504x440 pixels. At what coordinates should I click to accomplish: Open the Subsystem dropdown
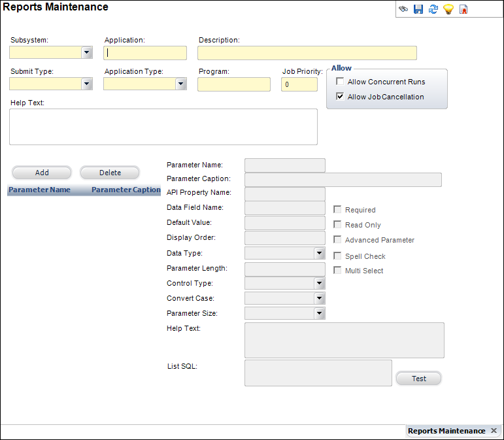pyautogui.click(x=87, y=52)
